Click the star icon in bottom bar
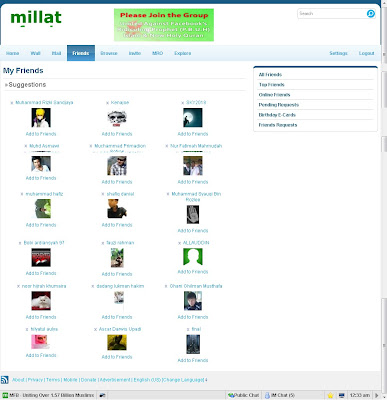The width and height of the screenshot is (387, 400). click(x=330, y=395)
